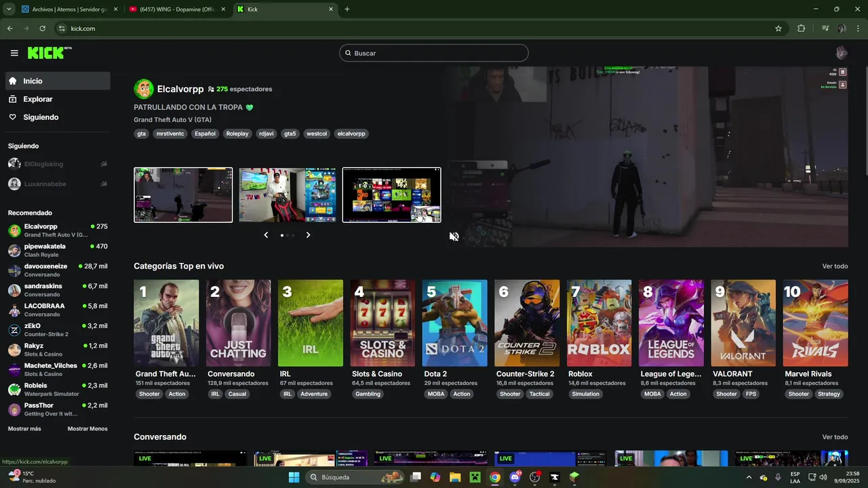Viewport: 868px width, 488px height.
Task: Bookmark this page with star icon
Action: click(778, 28)
